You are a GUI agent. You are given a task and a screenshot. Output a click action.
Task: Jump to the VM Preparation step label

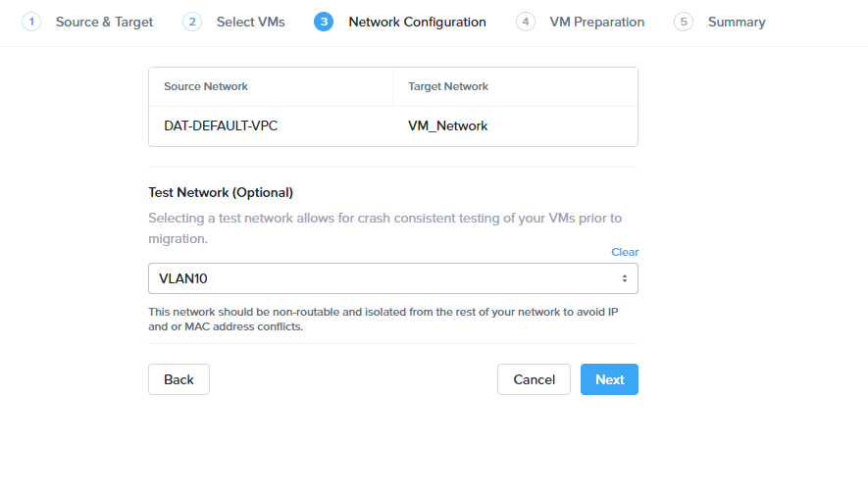point(596,22)
